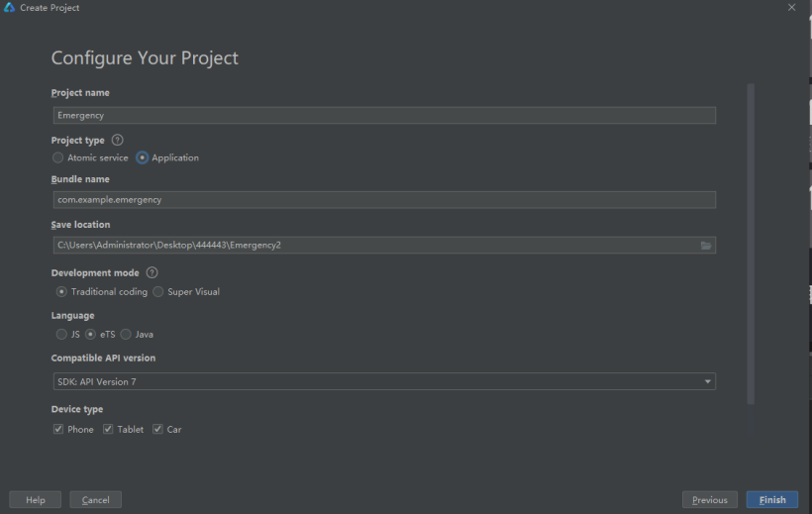Disable the Car device type
Screen dimensions: 812x514
click(x=157, y=430)
